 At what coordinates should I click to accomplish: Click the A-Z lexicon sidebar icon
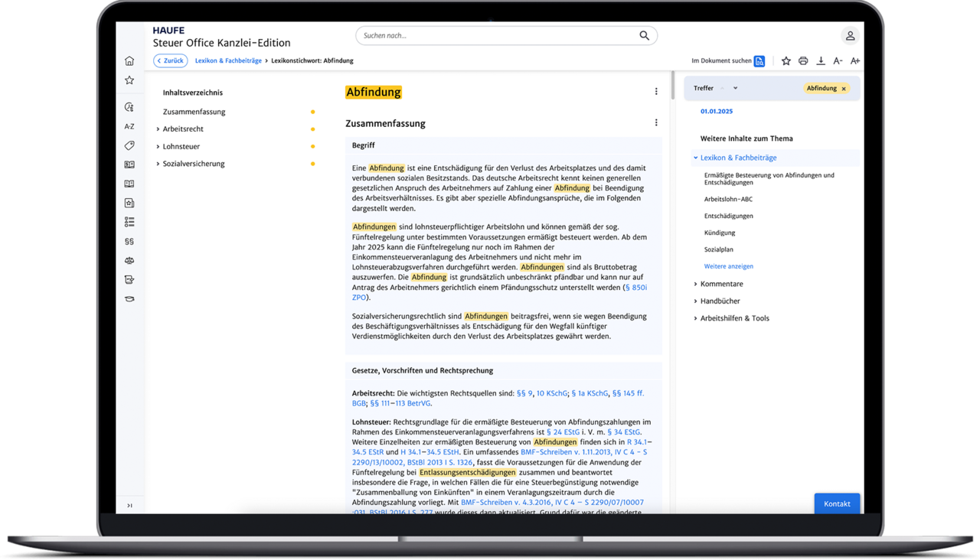coord(129,126)
